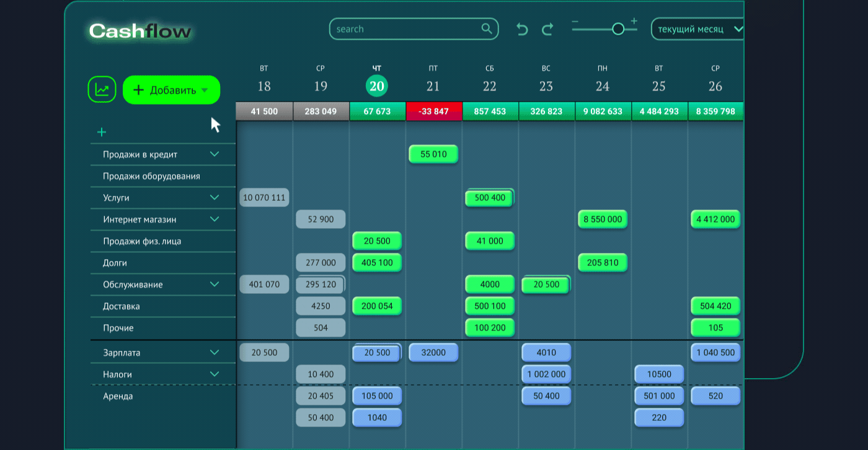The image size is (868, 450).
Task: Open the chart analytics icon button
Action: (x=102, y=90)
